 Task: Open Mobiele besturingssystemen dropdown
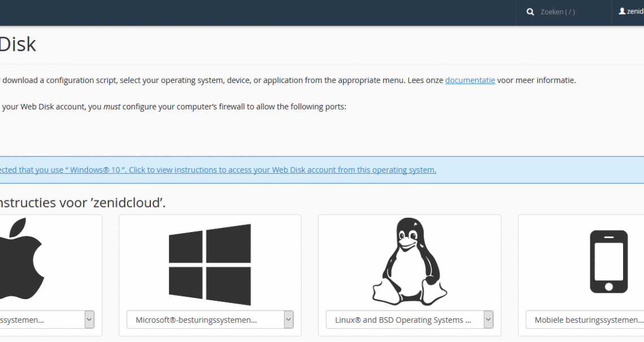(x=585, y=320)
